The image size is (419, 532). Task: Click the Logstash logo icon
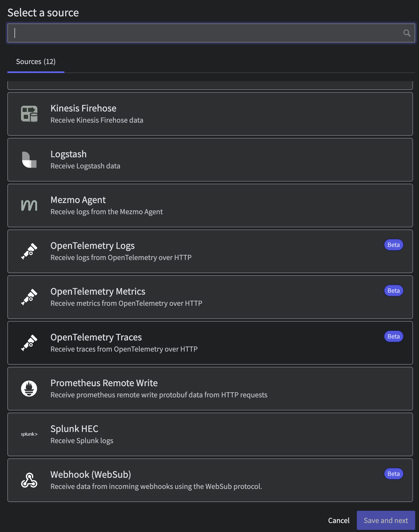point(29,159)
